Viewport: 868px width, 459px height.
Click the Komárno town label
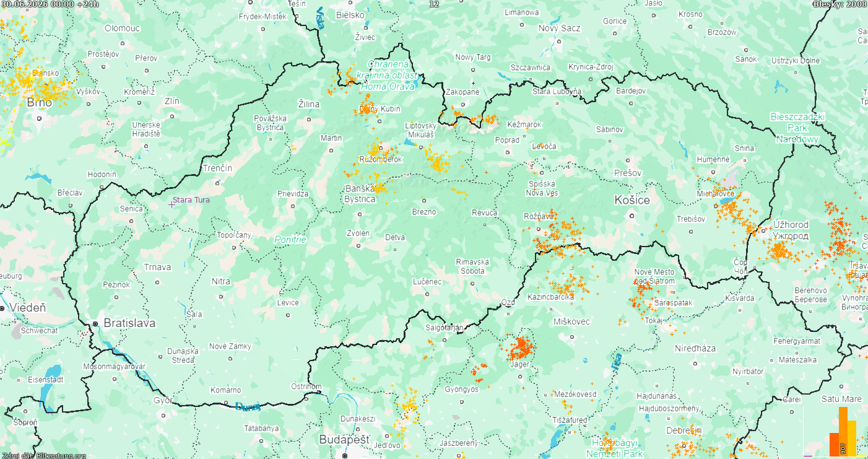click(x=226, y=390)
